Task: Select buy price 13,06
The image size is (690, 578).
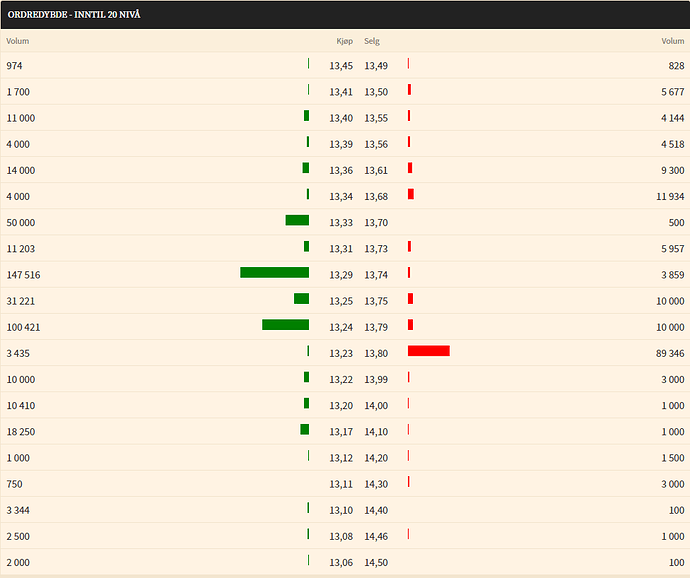Action: coord(341,563)
